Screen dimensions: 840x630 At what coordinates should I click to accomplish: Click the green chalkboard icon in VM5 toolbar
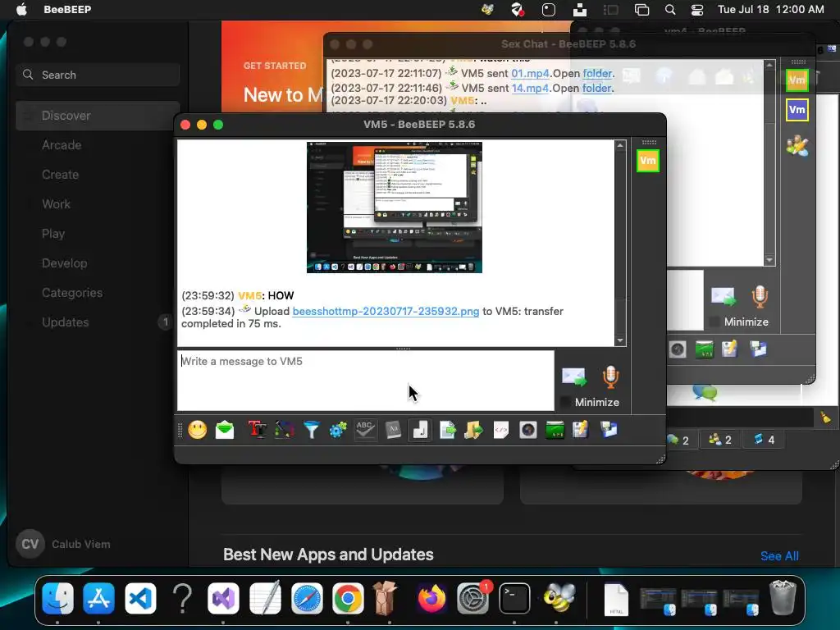(x=555, y=430)
